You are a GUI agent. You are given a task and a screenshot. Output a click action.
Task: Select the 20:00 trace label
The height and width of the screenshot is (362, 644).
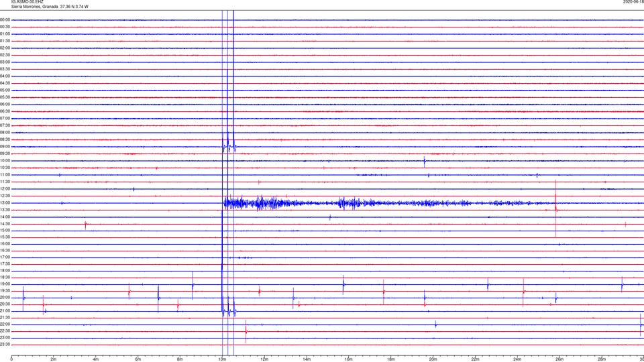[x=5, y=298]
